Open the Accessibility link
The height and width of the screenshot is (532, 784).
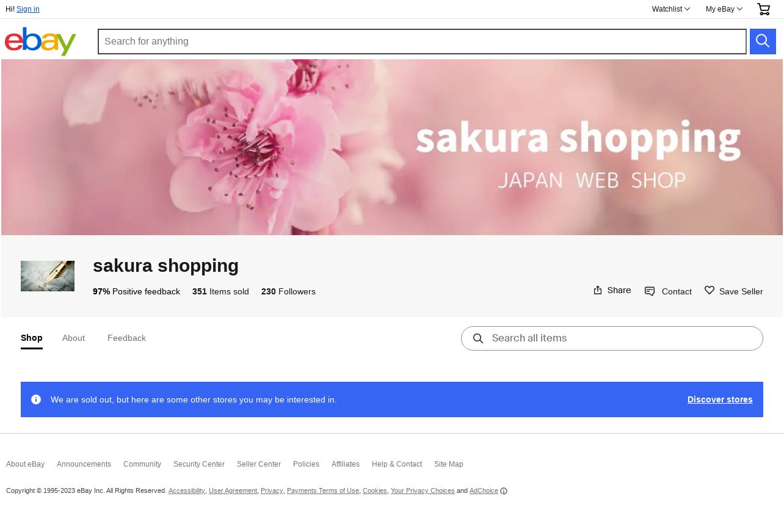click(187, 491)
